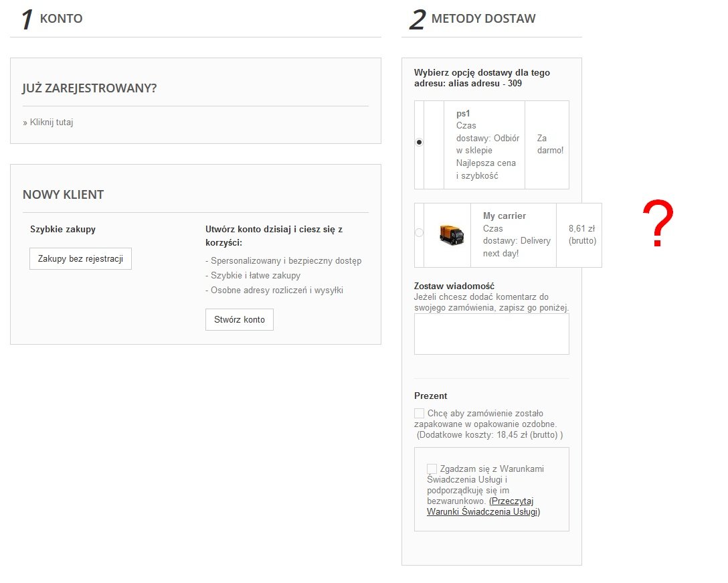Select the My carrier delivery radio button
Image resolution: width=728 pixels, height=583 pixels.
419,232
